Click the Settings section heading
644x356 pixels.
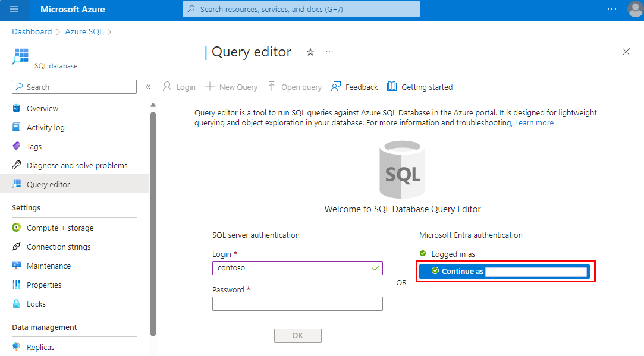(x=26, y=208)
